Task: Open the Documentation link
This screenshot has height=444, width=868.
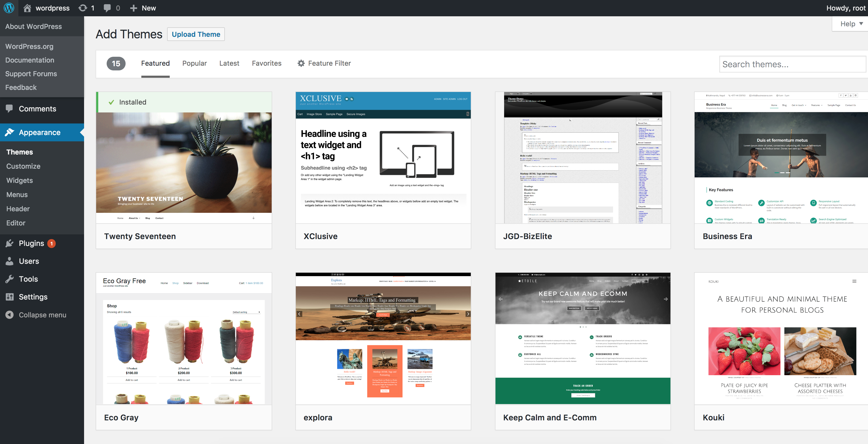Action: pyautogui.click(x=30, y=60)
